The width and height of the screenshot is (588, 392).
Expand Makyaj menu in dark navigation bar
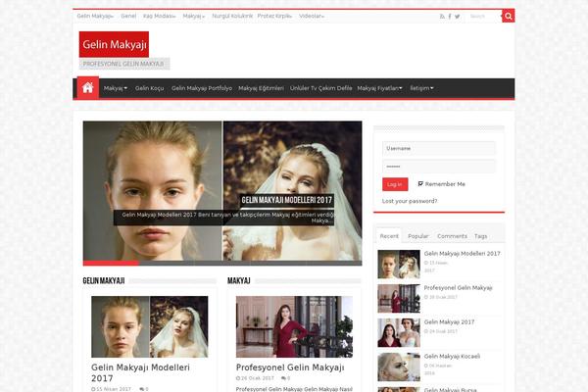pyautogui.click(x=116, y=88)
